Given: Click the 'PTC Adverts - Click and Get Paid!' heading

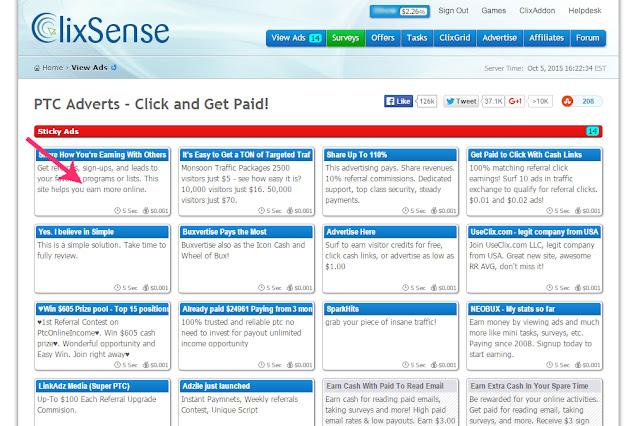Looking at the screenshot, I should point(151,104).
